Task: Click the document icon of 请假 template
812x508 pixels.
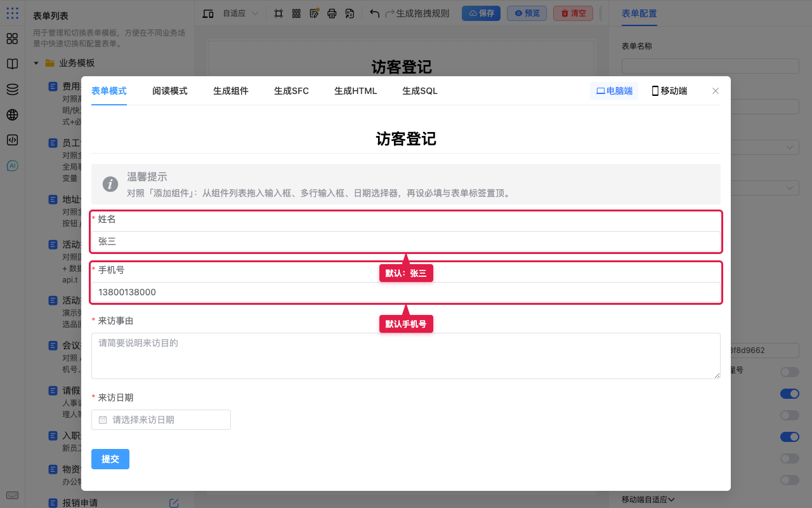Action: tap(53, 391)
